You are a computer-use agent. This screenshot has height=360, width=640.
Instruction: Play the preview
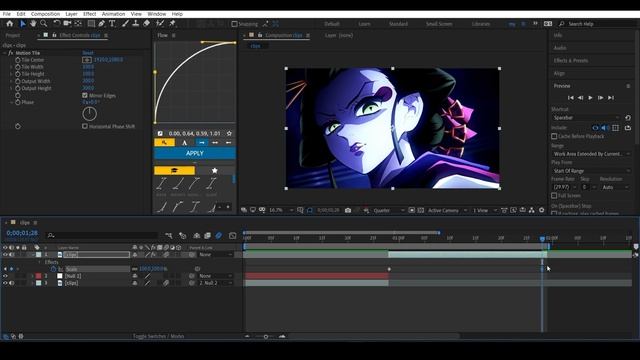click(x=590, y=98)
